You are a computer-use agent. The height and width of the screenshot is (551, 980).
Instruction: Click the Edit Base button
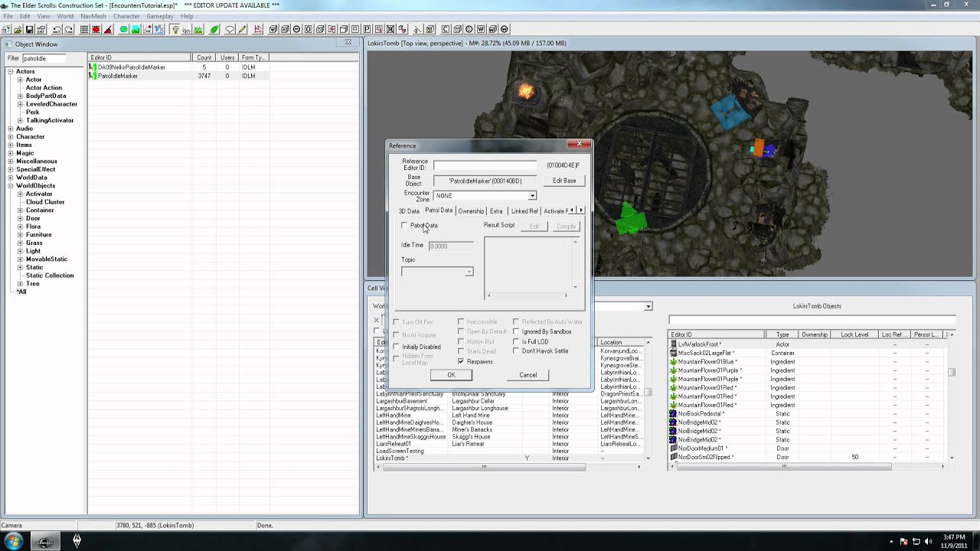coord(564,181)
